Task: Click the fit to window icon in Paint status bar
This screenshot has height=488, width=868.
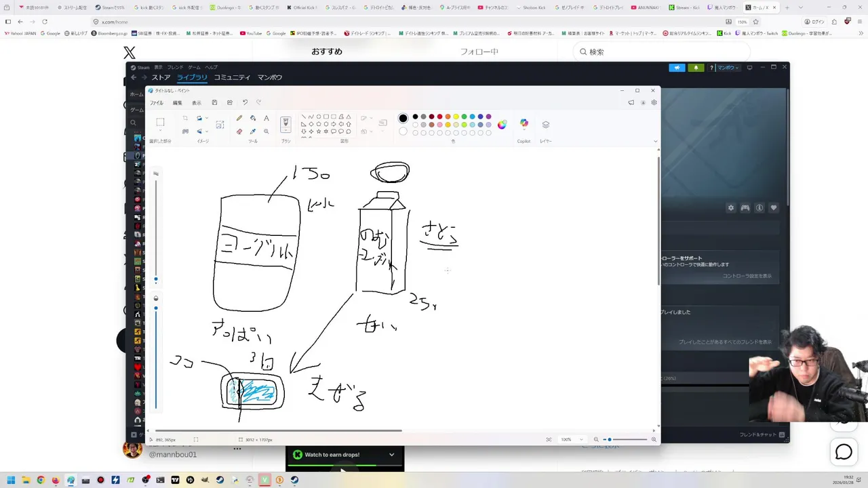Action: (x=549, y=439)
